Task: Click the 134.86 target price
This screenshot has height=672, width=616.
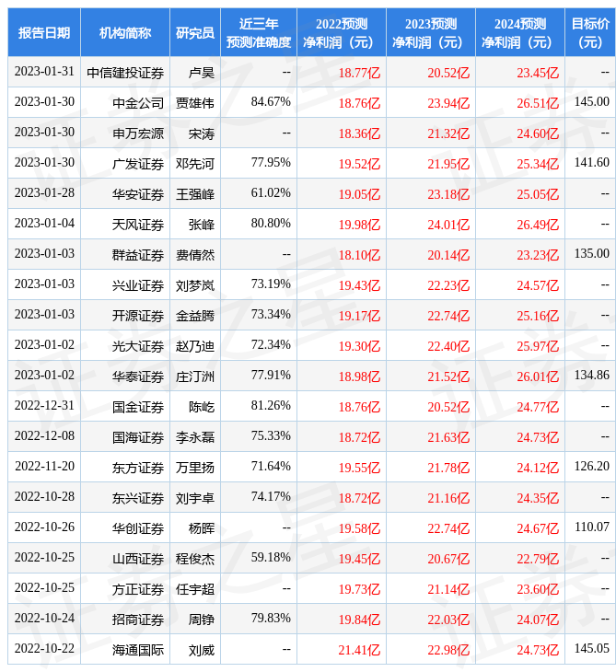Action: (x=591, y=375)
